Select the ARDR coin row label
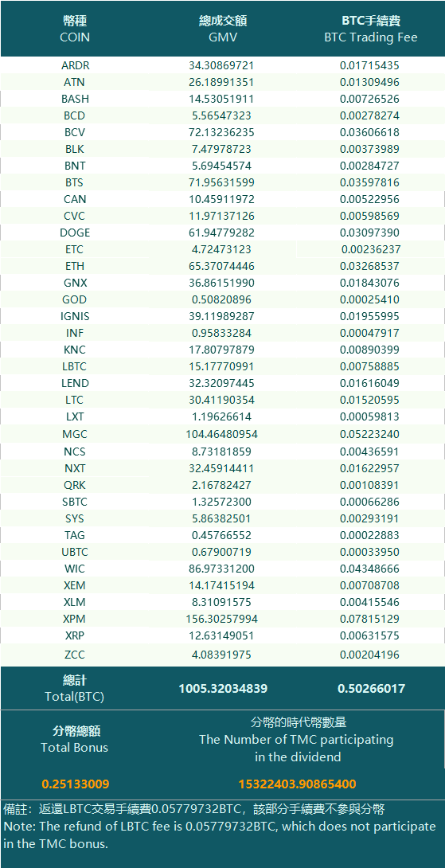445x868 pixels. tap(76, 65)
